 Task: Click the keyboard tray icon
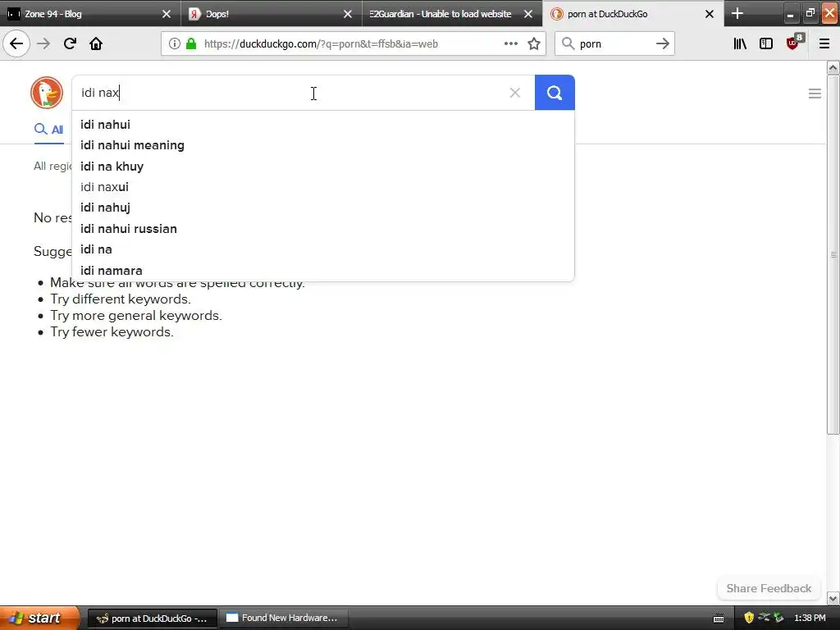pos(719,619)
